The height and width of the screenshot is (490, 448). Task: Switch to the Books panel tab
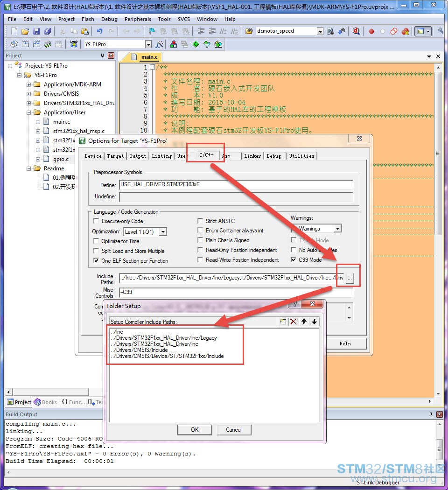pos(46,402)
